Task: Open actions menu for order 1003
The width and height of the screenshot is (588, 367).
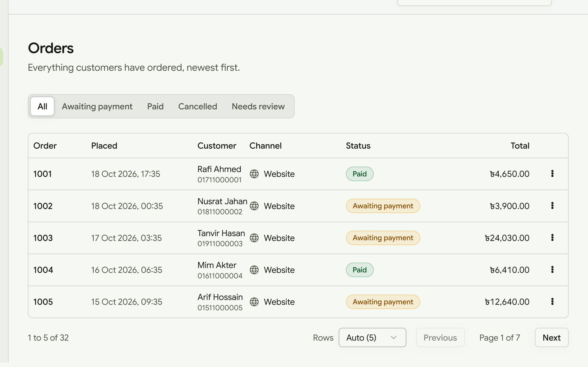Action: tap(552, 238)
